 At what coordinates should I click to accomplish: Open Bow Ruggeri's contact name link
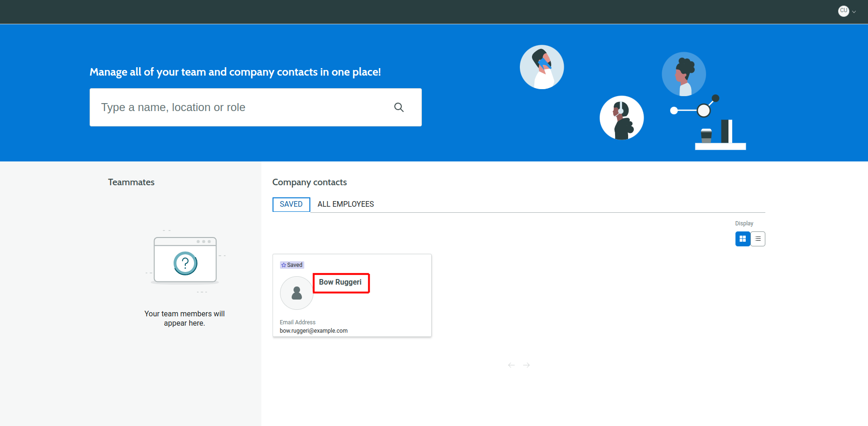(340, 282)
